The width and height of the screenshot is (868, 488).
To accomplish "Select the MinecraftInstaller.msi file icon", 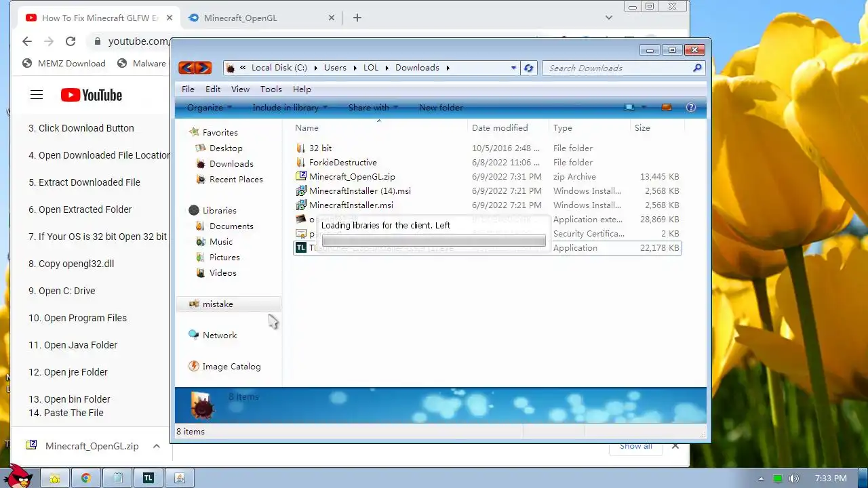I will point(302,205).
